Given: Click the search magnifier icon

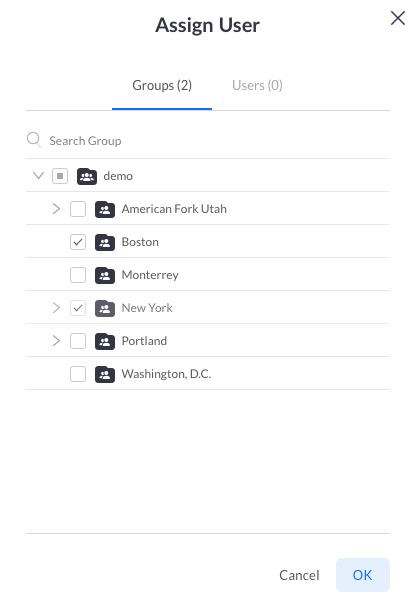Looking at the screenshot, I should (x=34, y=140).
